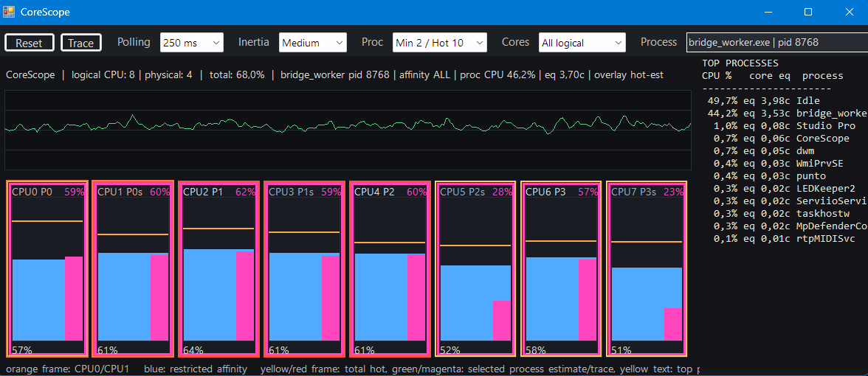Select the CPU0 P0 core panel
The height and width of the screenshot is (376, 868).
pos(47,268)
